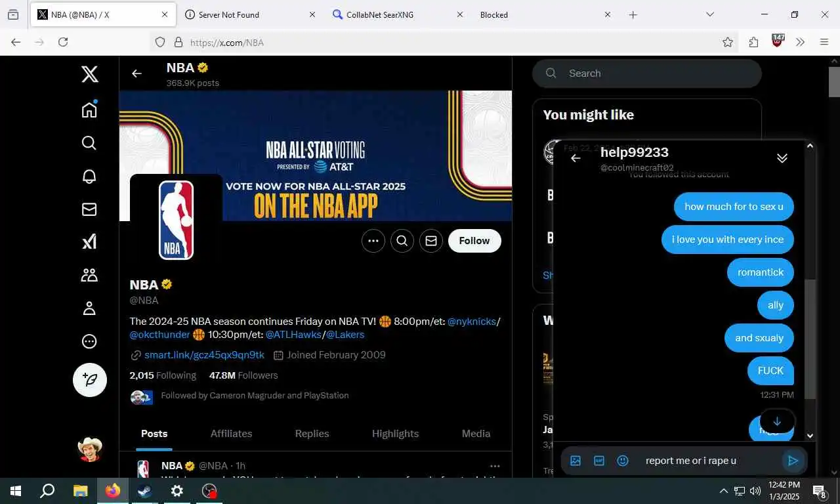Open the @okcthunder mention link
840x504 pixels.
(x=159, y=335)
